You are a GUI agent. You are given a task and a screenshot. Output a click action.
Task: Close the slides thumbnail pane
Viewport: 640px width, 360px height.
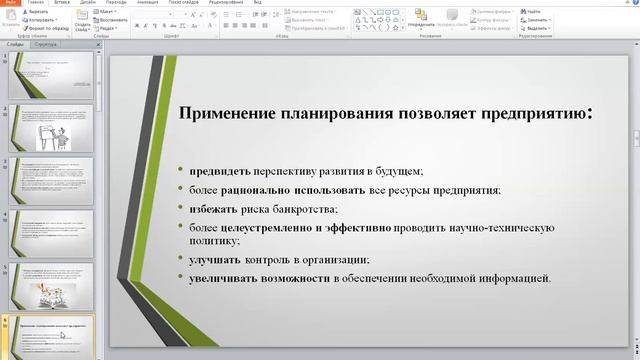click(98, 44)
